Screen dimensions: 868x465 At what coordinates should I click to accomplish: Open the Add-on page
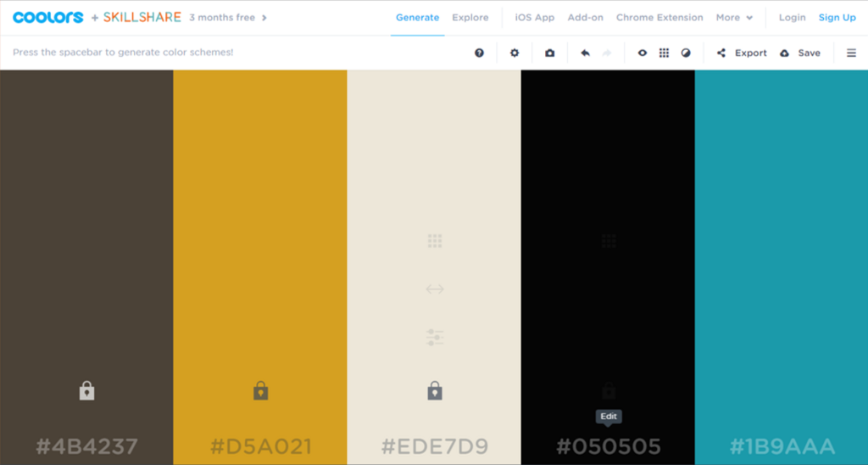(x=585, y=18)
